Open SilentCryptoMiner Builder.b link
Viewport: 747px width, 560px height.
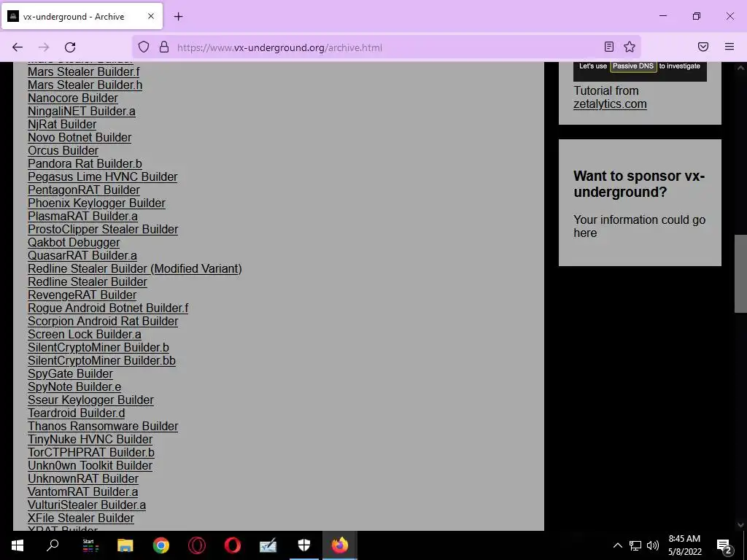[98, 348]
